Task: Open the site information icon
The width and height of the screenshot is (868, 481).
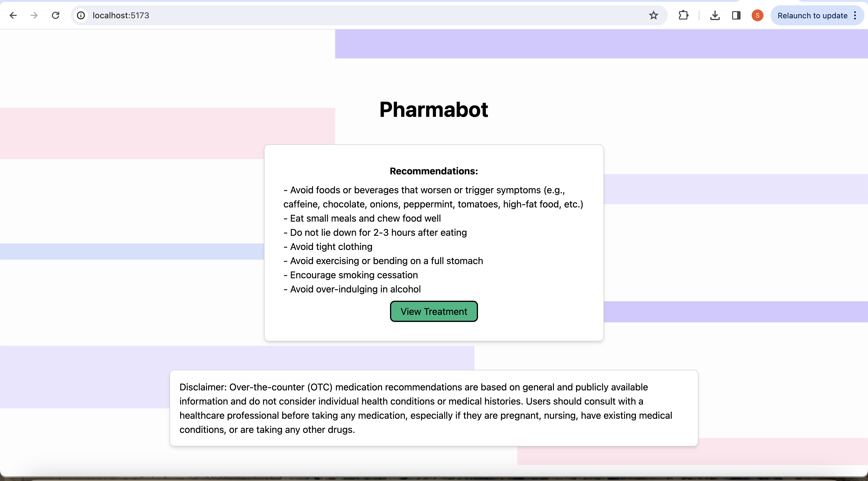Action: [x=81, y=16]
